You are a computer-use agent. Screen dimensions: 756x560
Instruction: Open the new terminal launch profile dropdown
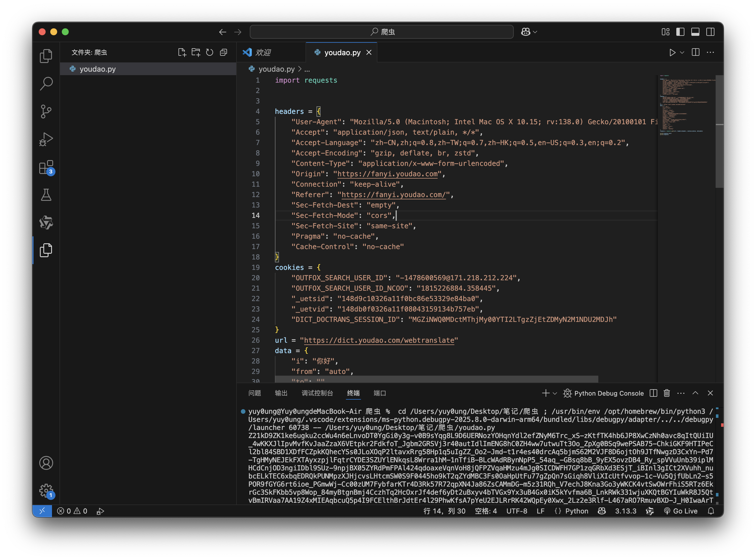click(x=555, y=393)
